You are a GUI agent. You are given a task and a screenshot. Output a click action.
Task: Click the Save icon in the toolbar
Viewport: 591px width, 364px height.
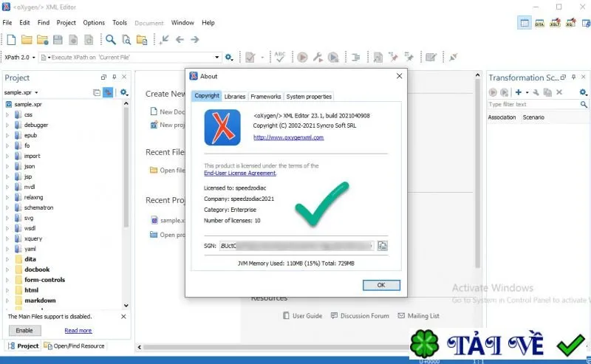click(58, 40)
